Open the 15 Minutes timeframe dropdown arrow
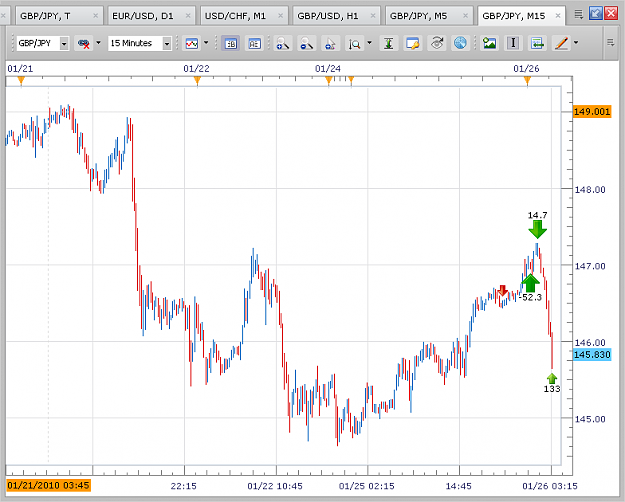Viewport: 625px width, 502px height. (x=167, y=43)
